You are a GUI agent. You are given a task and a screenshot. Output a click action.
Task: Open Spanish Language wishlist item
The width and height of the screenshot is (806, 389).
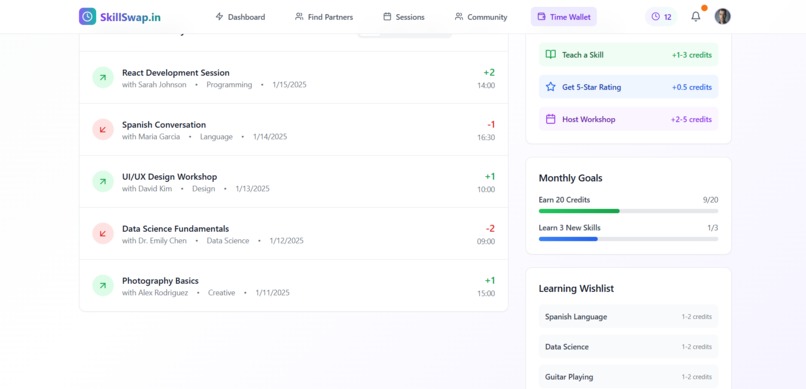(628, 317)
